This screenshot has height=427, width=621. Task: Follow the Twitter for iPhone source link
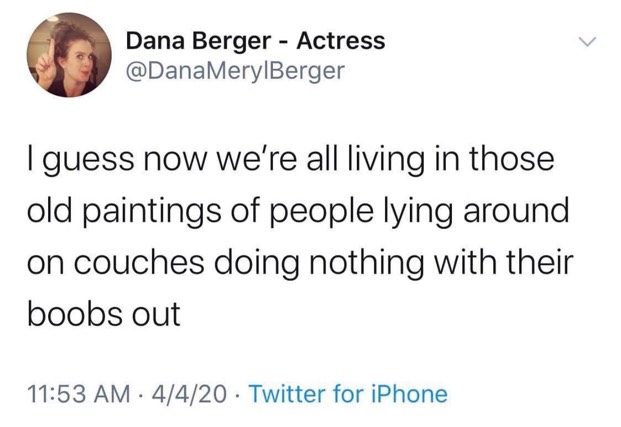tap(349, 394)
